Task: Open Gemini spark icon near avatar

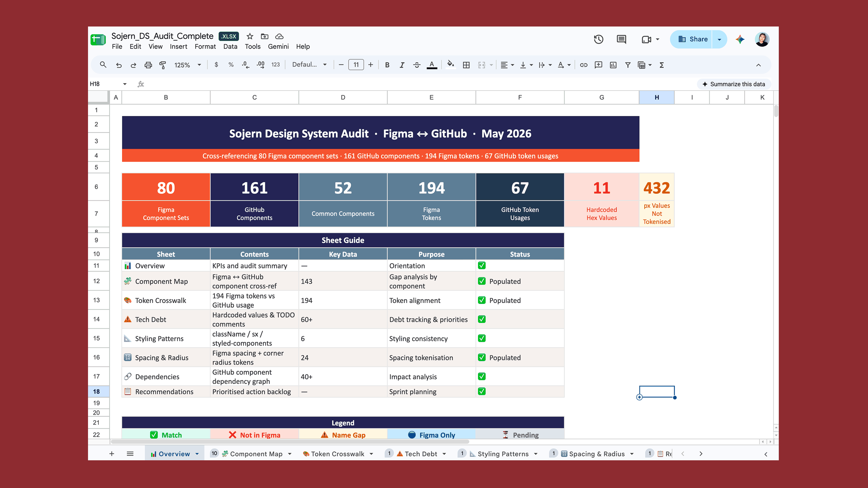Action: (740, 39)
